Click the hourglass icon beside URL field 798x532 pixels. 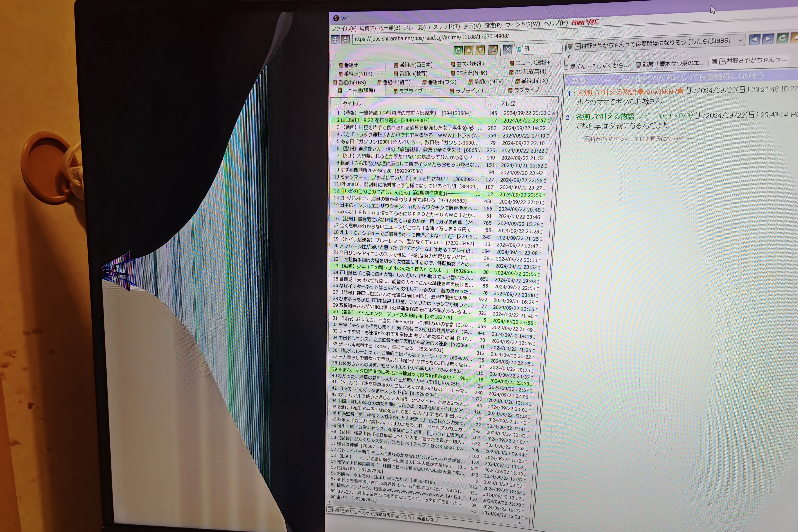click(x=335, y=40)
